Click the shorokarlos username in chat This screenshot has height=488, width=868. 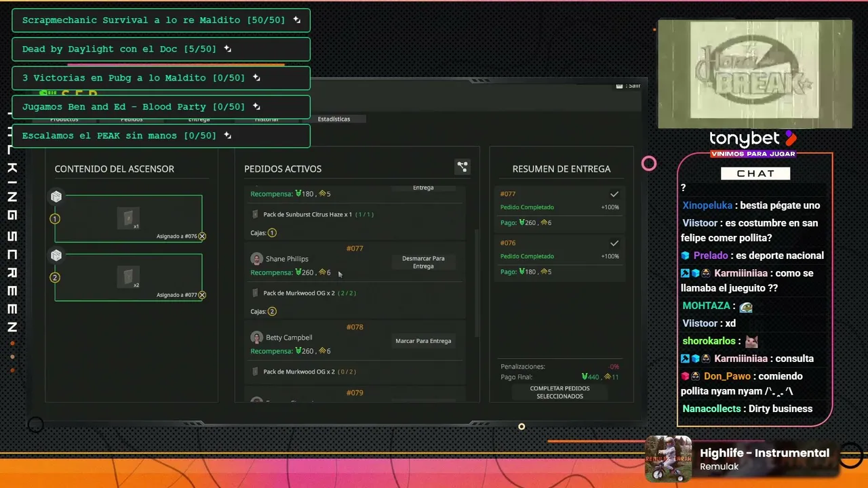tap(709, 341)
